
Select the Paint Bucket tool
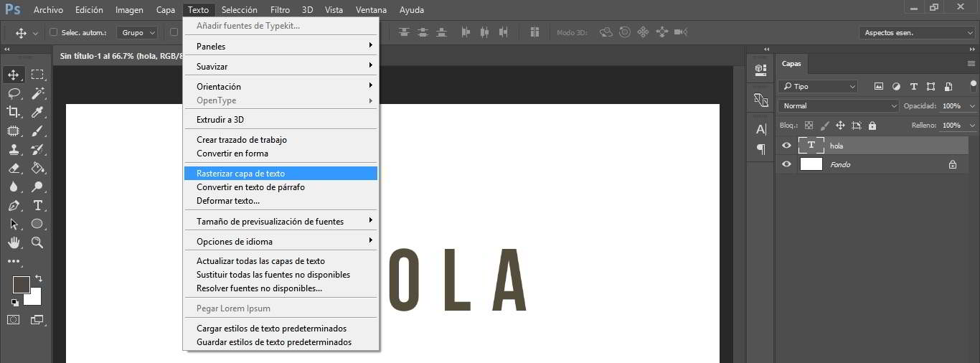click(37, 168)
